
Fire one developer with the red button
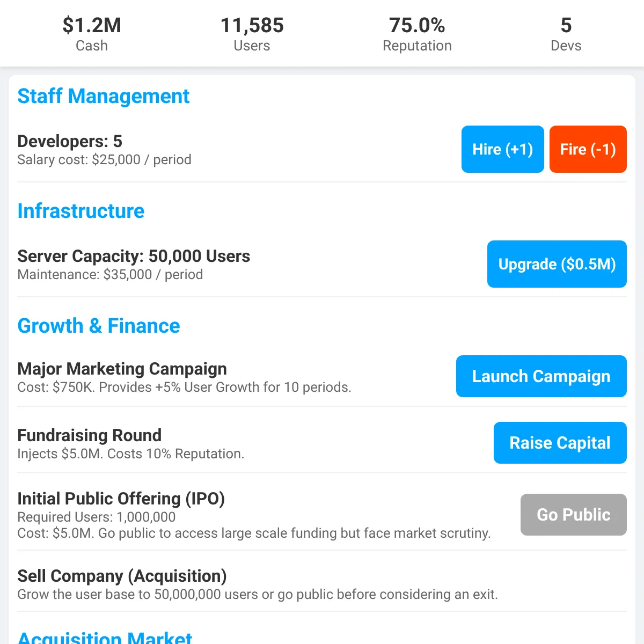point(588,149)
